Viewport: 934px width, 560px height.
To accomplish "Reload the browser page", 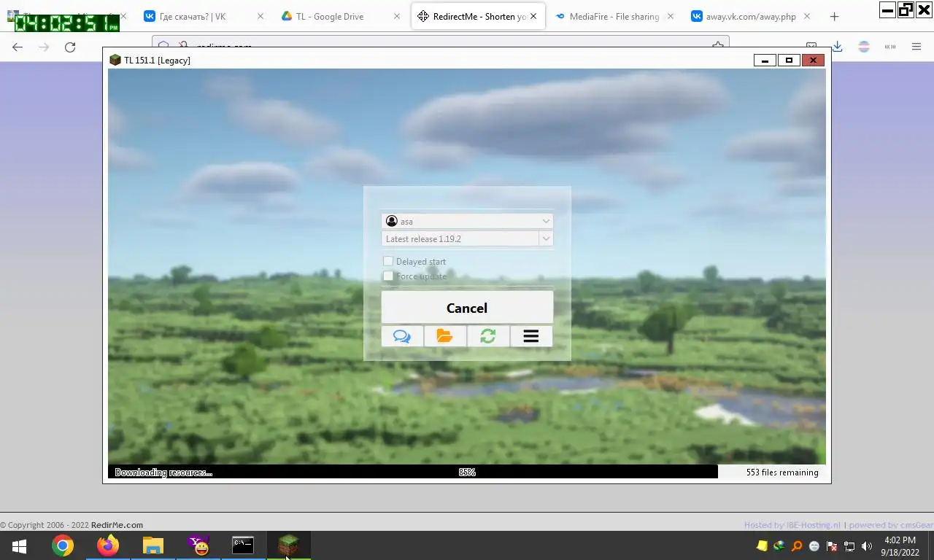I will click(70, 47).
